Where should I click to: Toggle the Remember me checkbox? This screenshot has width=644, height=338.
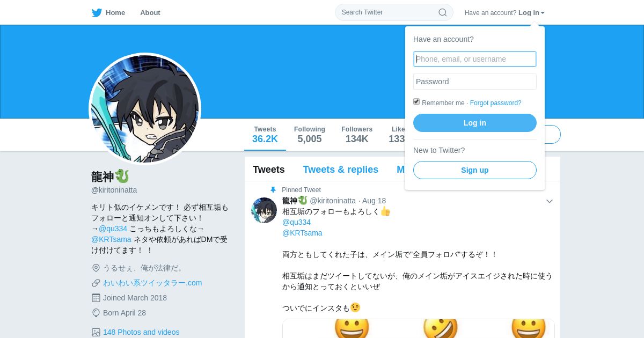pos(416,101)
